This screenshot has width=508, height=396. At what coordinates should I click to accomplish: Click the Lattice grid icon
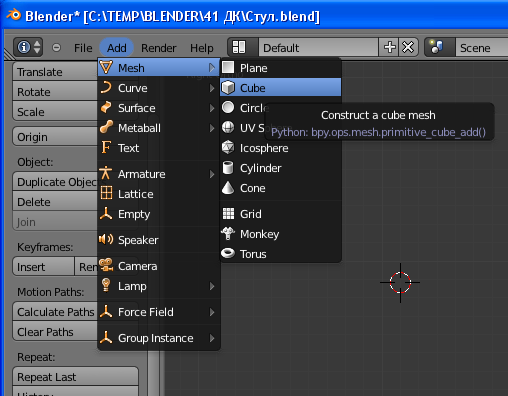(106, 193)
